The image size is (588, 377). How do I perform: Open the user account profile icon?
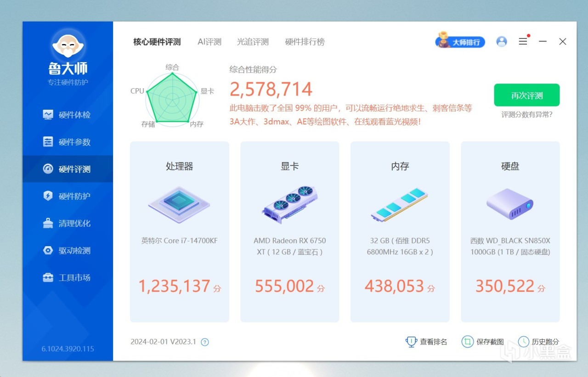pos(502,41)
